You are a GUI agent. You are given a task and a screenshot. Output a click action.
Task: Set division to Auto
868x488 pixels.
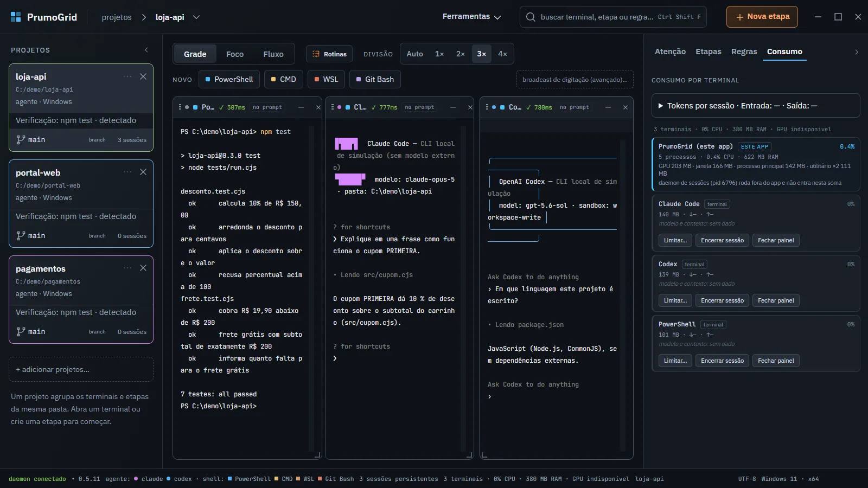point(414,54)
